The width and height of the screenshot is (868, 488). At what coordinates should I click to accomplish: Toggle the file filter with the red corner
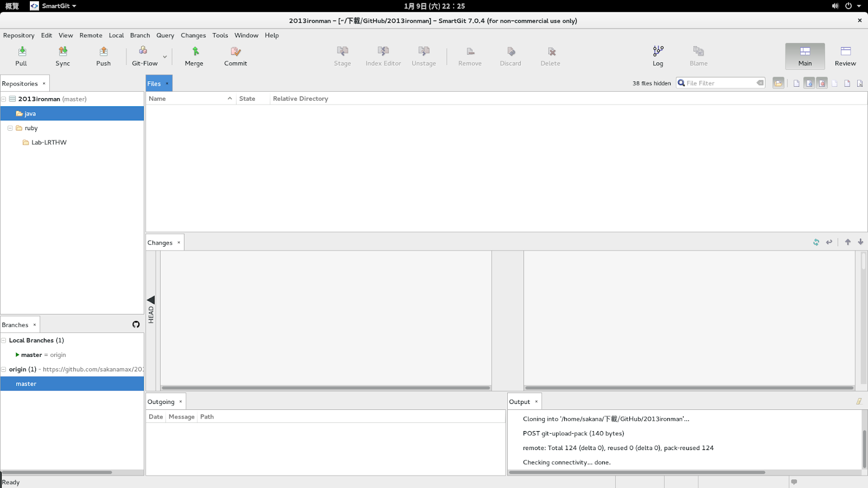pos(847,83)
